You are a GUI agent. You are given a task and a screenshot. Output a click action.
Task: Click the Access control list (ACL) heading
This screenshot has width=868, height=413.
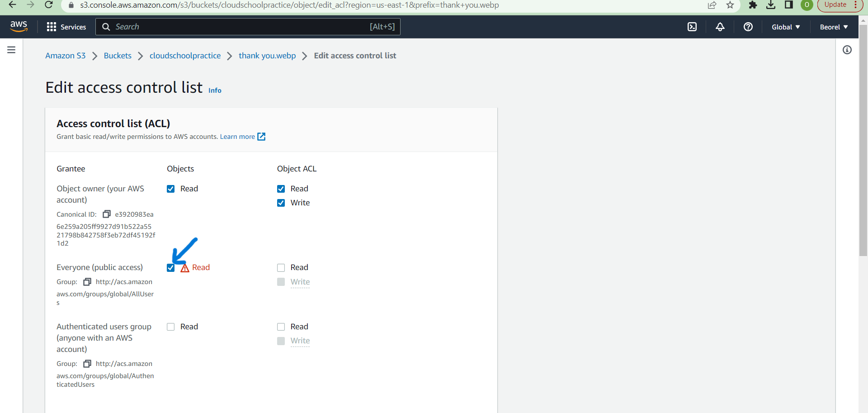tap(113, 123)
